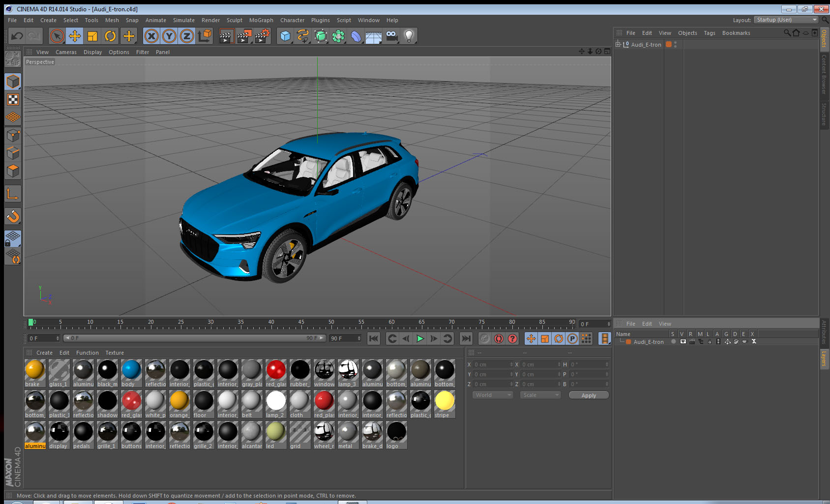
Task: Toggle record active objects button
Action: coord(485,338)
